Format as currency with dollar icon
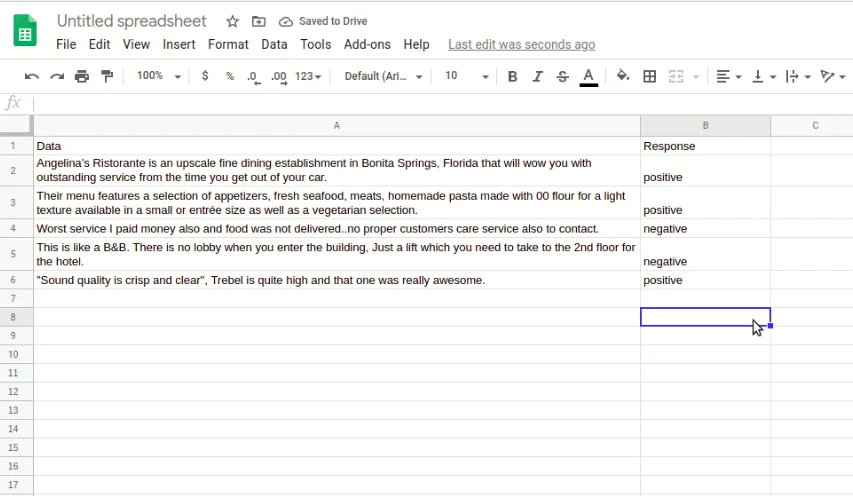Viewport: 853px width, 496px height. [x=205, y=76]
